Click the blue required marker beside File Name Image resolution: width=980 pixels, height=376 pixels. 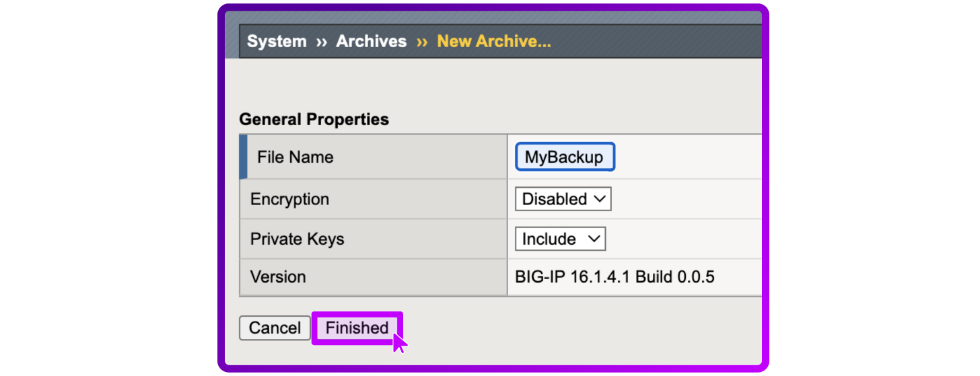click(244, 157)
